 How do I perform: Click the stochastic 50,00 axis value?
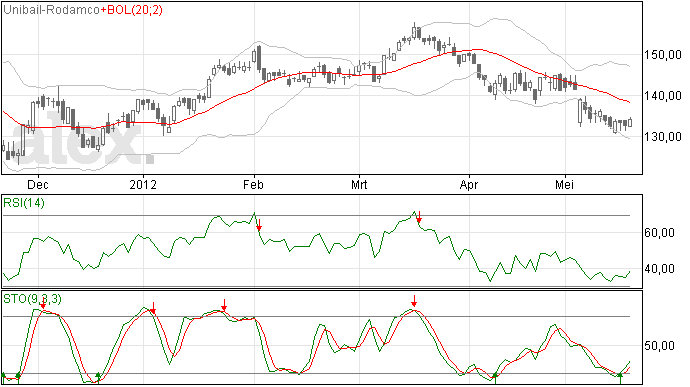(659, 346)
